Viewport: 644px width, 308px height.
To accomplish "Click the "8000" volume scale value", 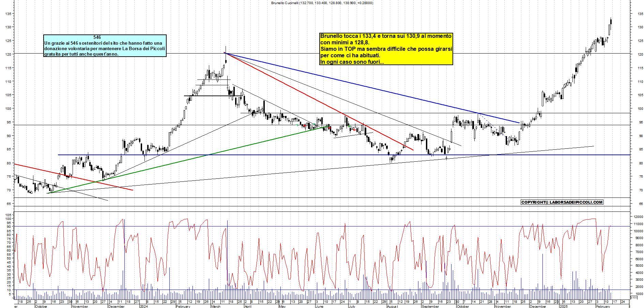I will [x=639, y=245].
